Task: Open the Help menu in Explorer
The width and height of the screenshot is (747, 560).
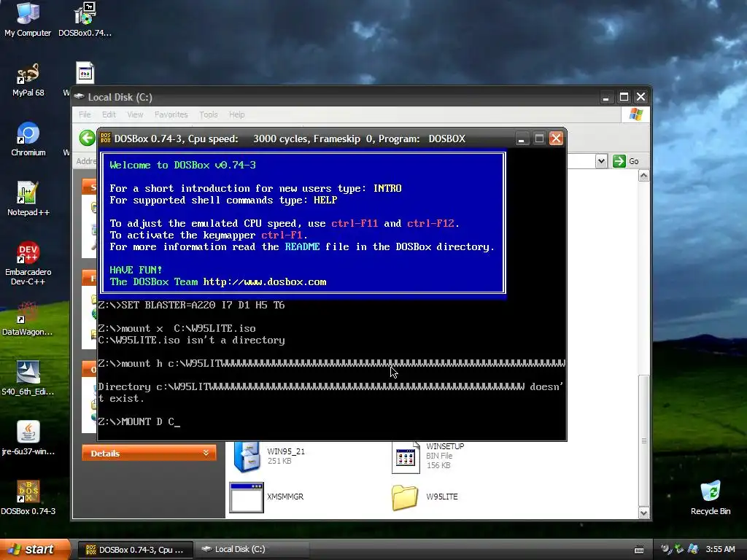Action: [236, 114]
